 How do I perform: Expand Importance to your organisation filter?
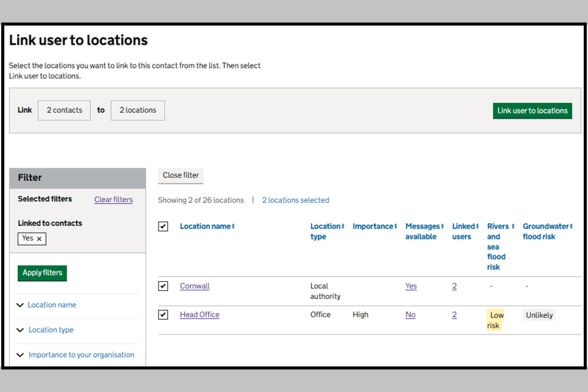click(81, 355)
